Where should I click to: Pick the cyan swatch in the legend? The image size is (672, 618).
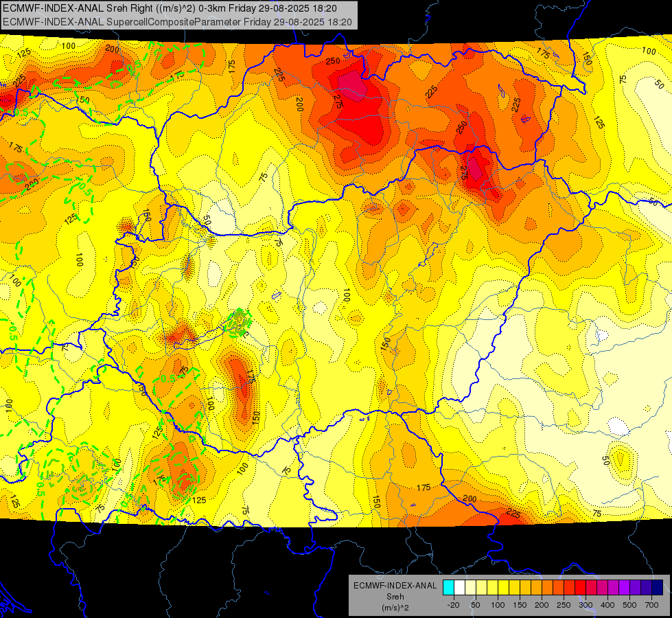pyautogui.click(x=449, y=588)
